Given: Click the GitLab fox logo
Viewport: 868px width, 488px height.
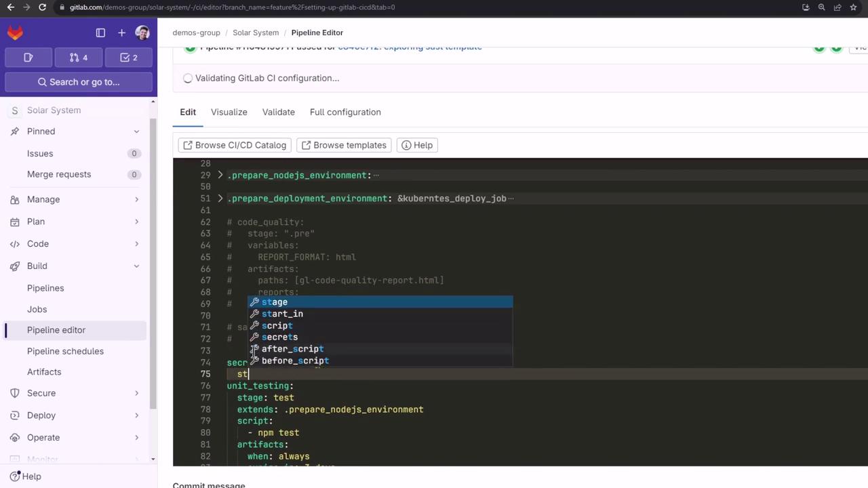Looking at the screenshot, I should click(x=15, y=33).
